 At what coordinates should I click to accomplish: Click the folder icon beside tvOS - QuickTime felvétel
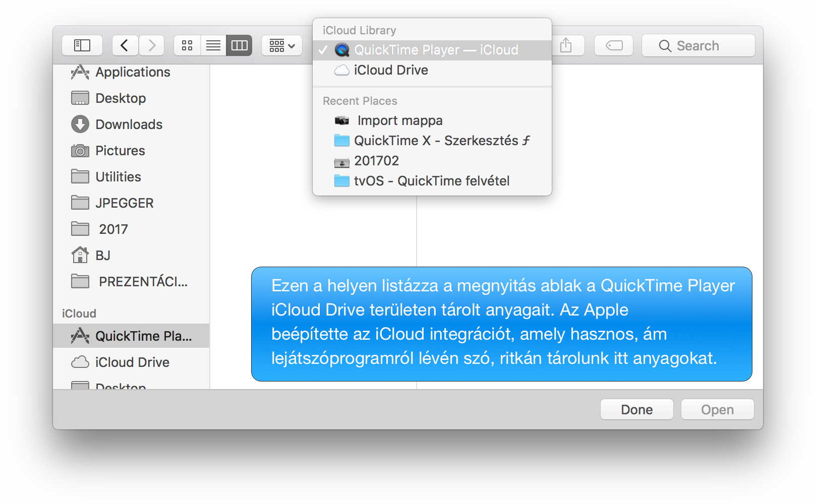point(342,181)
